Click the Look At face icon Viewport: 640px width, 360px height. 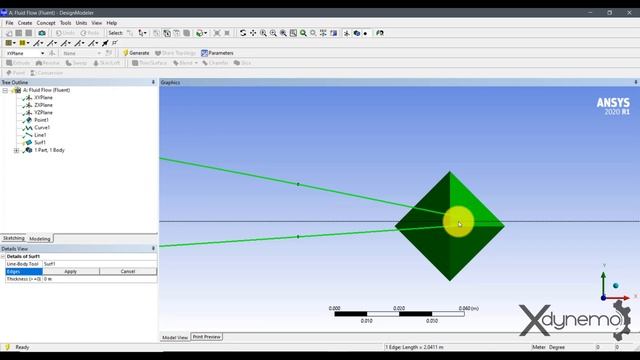click(333, 33)
